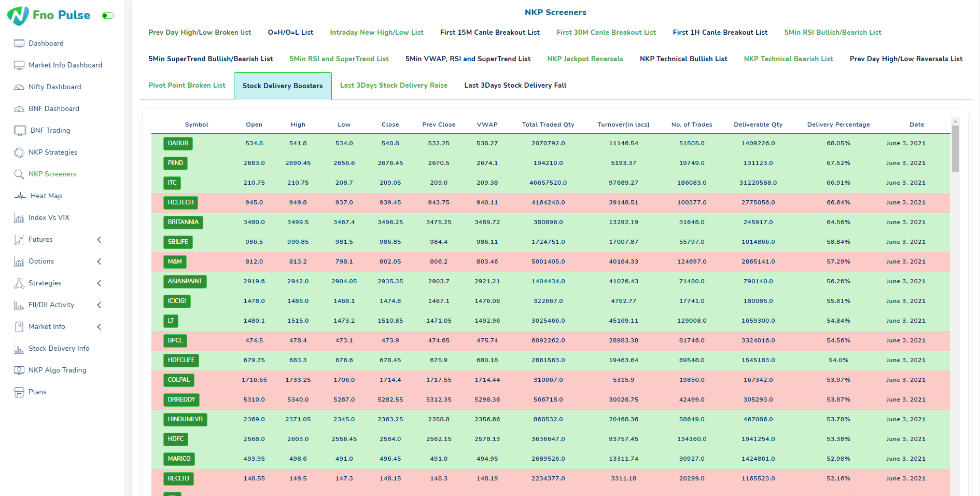Expand the Options submenu chevron
The height and width of the screenshot is (496, 980).
(x=99, y=261)
